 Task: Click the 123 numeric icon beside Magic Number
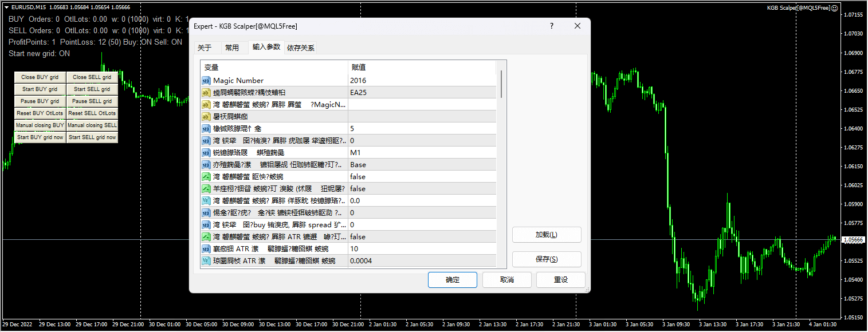pyautogui.click(x=206, y=80)
